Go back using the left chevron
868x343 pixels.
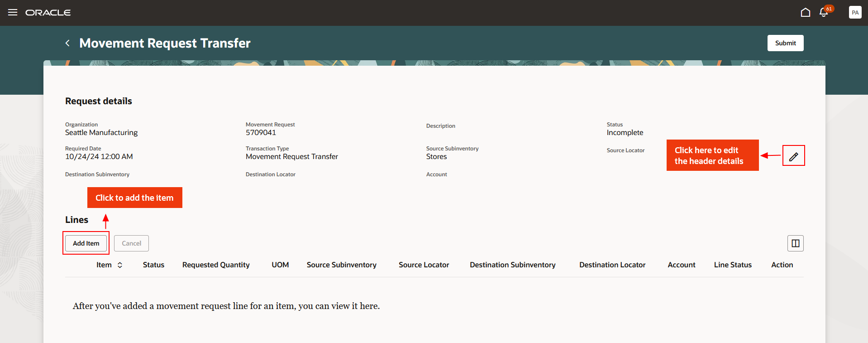(x=67, y=43)
